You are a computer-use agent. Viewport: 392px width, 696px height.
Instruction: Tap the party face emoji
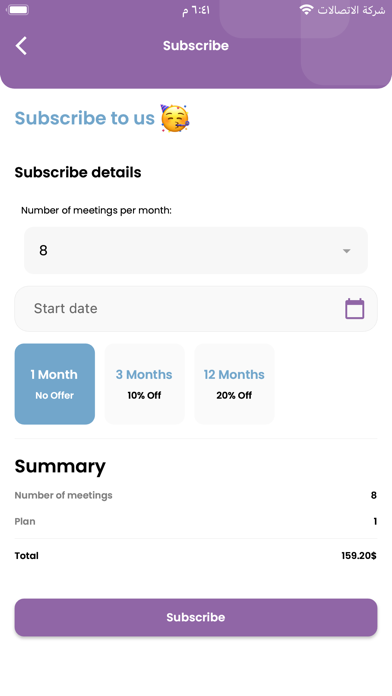tap(175, 118)
